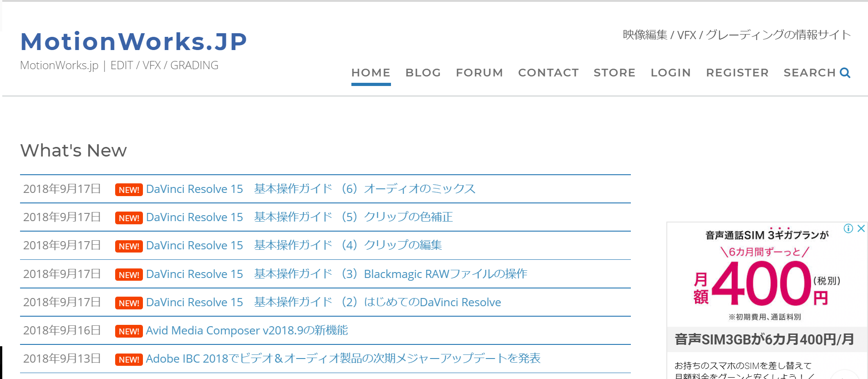868x379 pixels.
Task: Click the search magnifier icon
Action: coord(845,73)
